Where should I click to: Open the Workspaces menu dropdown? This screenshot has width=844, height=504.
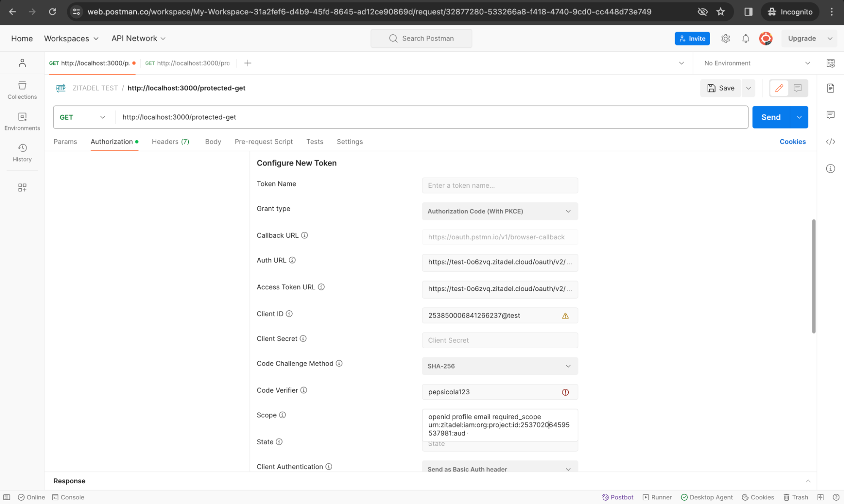(71, 38)
